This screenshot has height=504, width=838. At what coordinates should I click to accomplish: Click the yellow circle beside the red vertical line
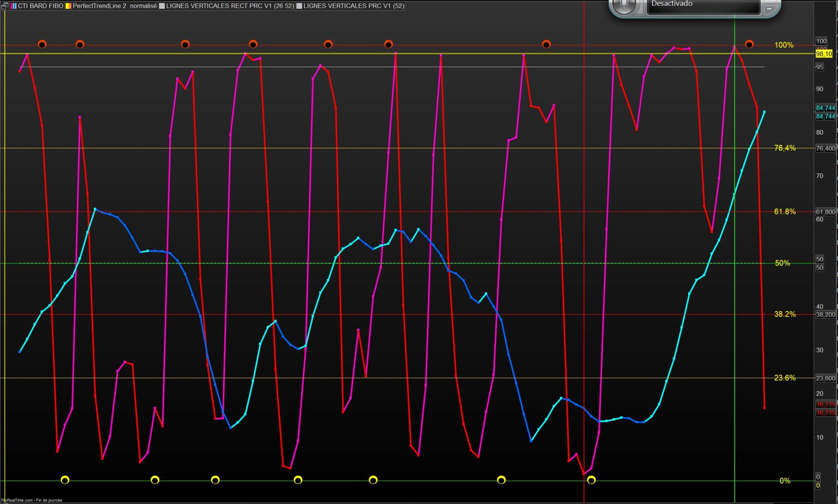tap(591, 480)
